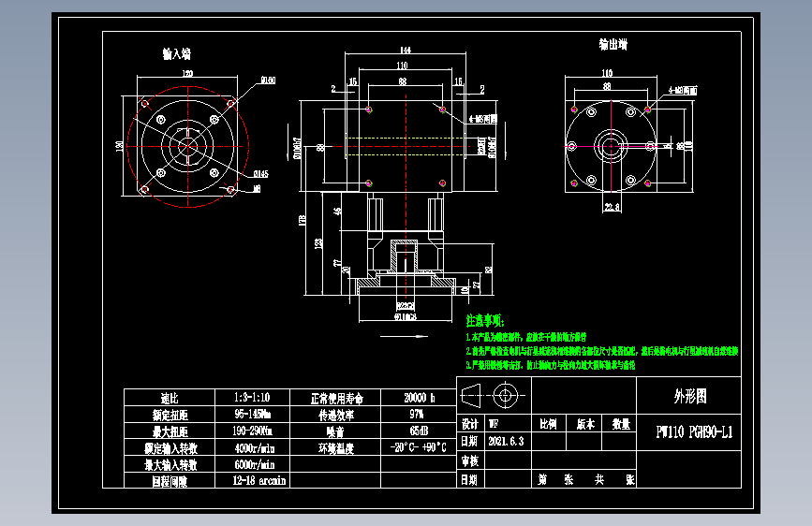Select the '22.8' dimension on the output view
Screen dimensions: 812x526
pyautogui.click(x=613, y=207)
